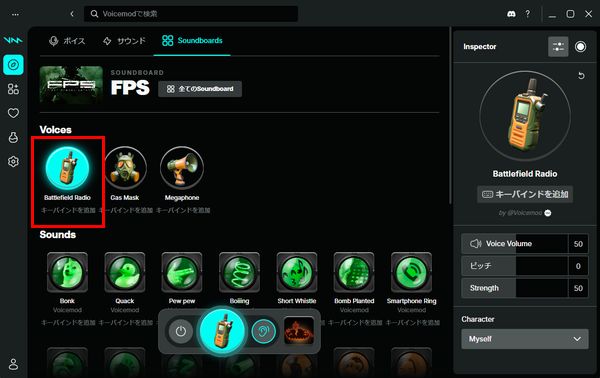The image size is (600, 378).
Task: Add keybind under Gas Mask
Action: click(126, 210)
